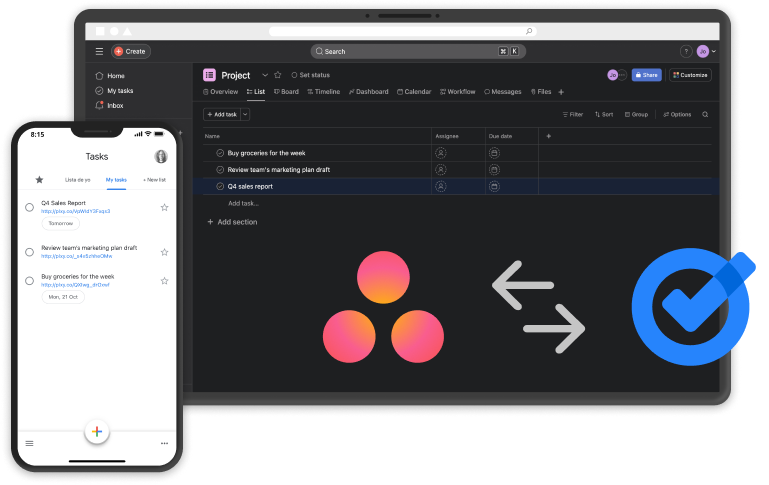The height and width of the screenshot is (485, 769).
Task: Mark Review team's marketing plan draft complete
Action: 220,170
